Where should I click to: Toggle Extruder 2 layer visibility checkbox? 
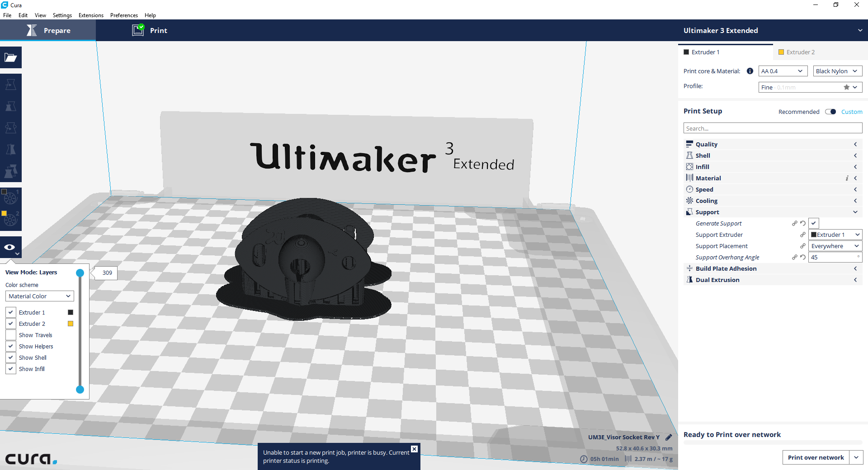pyautogui.click(x=11, y=324)
